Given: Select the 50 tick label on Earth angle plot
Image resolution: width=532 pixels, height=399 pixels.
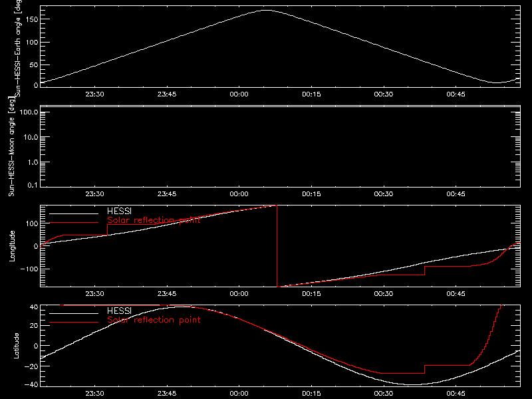Looking at the screenshot, I should coord(34,65).
